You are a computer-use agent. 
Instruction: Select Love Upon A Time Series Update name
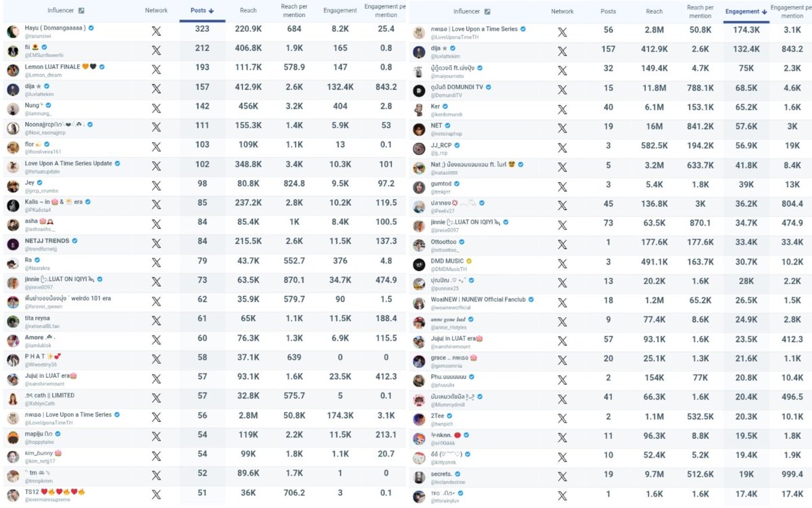pyautogui.click(x=69, y=163)
